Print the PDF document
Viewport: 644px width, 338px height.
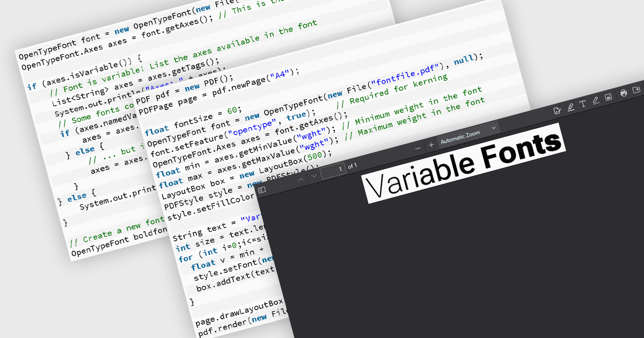coord(624,93)
